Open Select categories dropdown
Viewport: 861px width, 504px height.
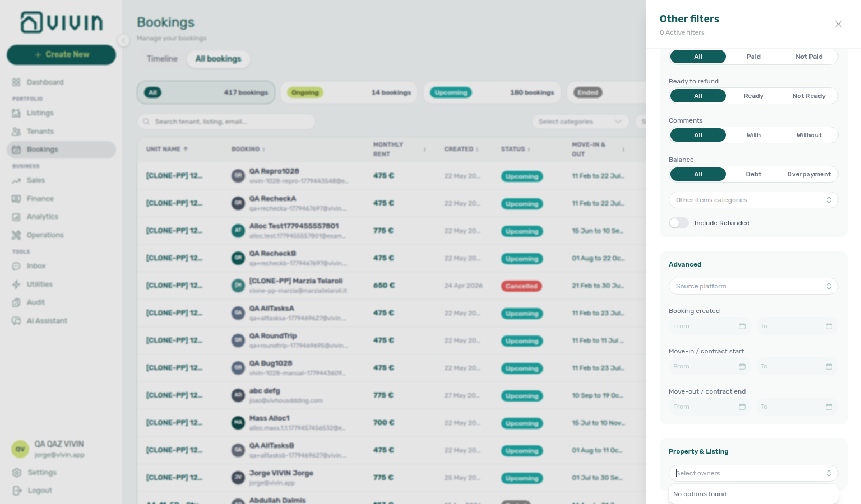(x=580, y=122)
